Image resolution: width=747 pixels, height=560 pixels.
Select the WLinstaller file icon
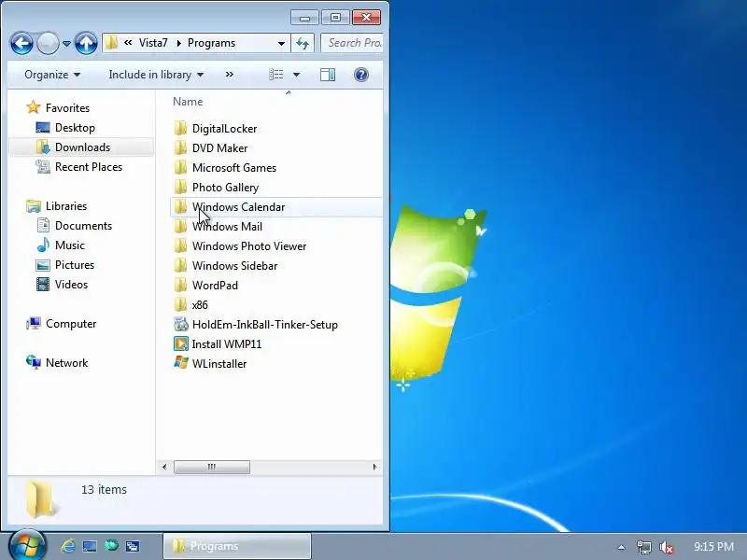pos(181,363)
